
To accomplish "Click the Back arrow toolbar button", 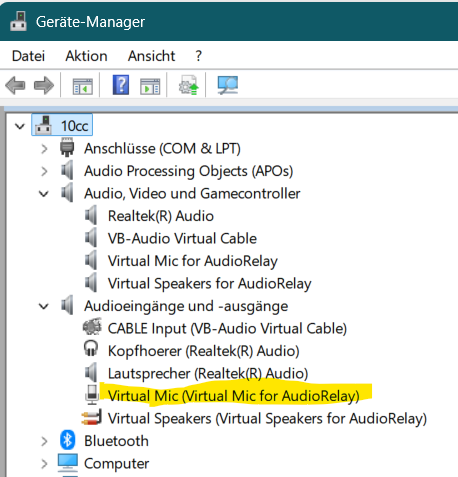I will [15, 85].
